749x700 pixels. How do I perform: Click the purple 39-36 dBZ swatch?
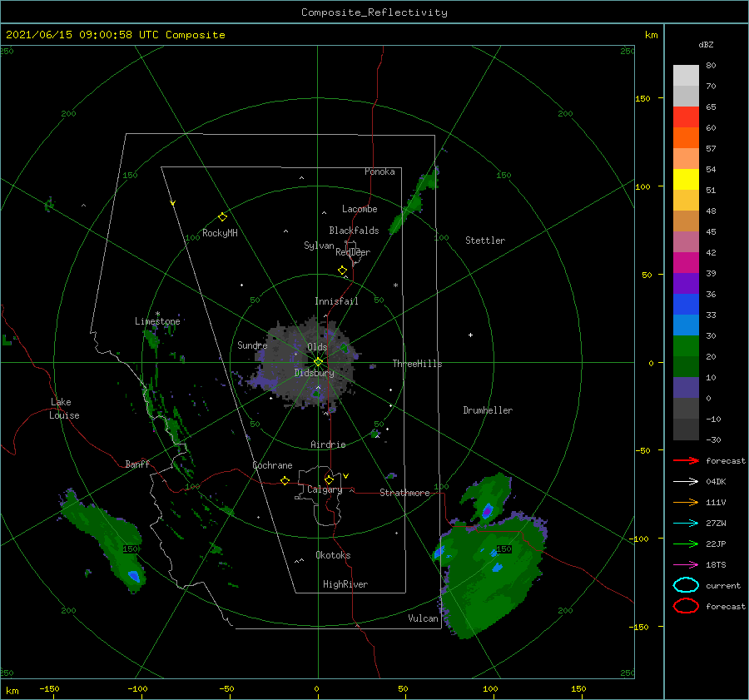coord(686,283)
